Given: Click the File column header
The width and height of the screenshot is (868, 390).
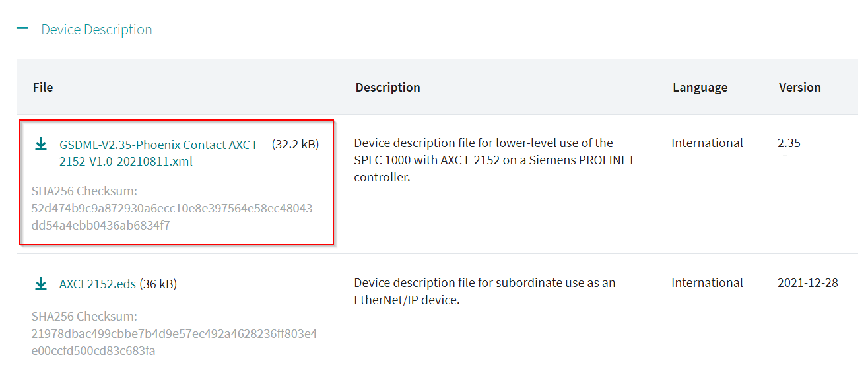Looking at the screenshot, I should tap(43, 87).
